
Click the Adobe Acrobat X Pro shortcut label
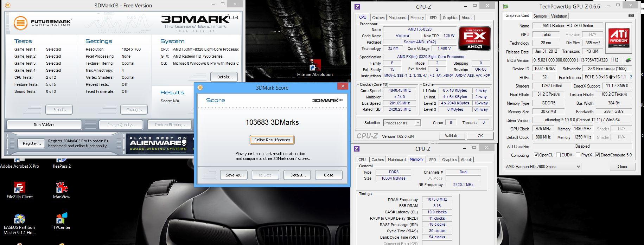click(19, 166)
